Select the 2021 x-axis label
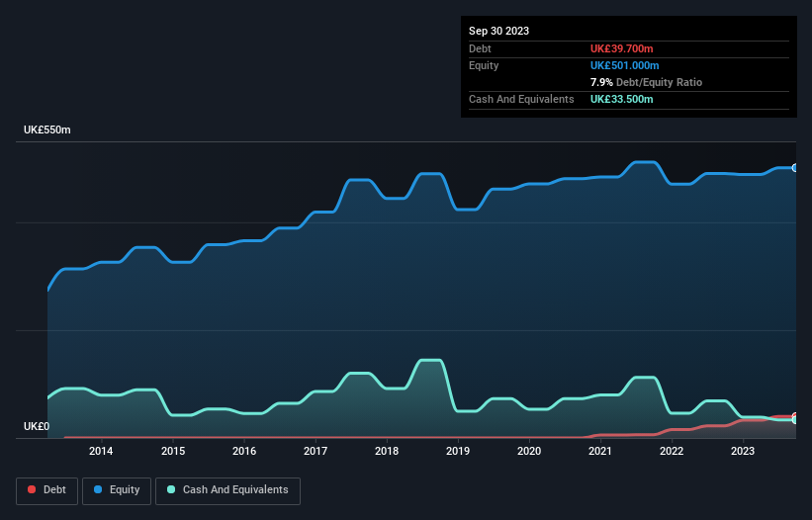The image size is (812, 520). click(600, 452)
